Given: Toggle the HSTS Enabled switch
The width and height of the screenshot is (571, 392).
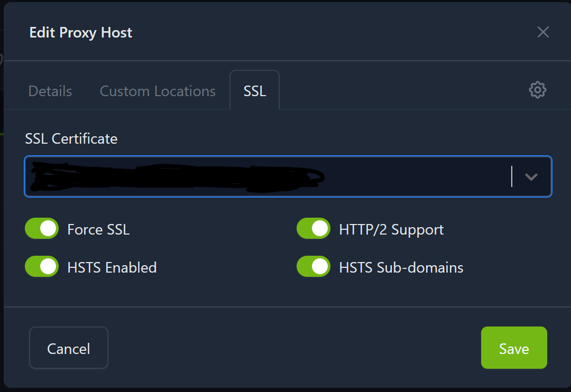Looking at the screenshot, I should click(x=42, y=267).
